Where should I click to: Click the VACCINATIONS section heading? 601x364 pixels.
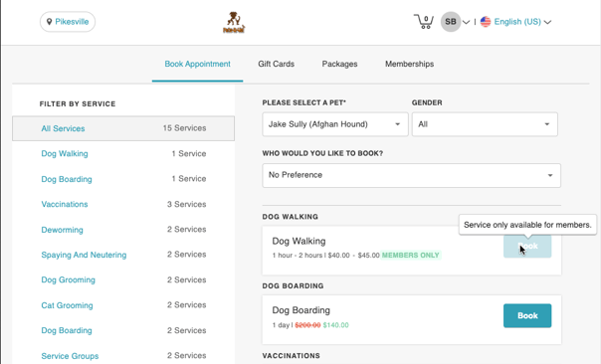pyautogui.click(x=291, y=356)
